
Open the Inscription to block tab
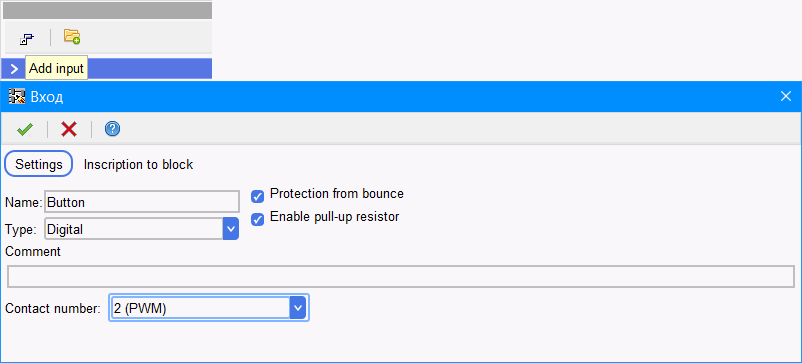coord(138,165)
